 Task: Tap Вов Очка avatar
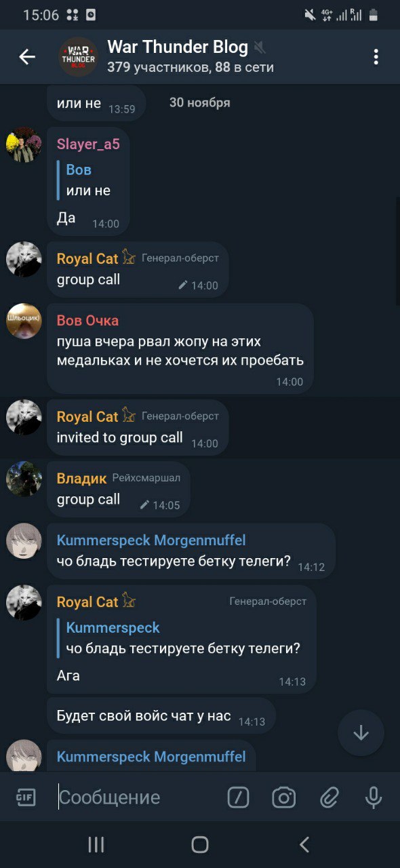tap(24, 320)
